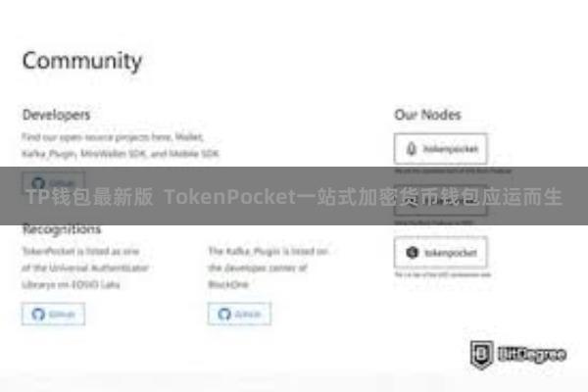Click the Kafka Plugin developer center text

[x=269, y=268]
